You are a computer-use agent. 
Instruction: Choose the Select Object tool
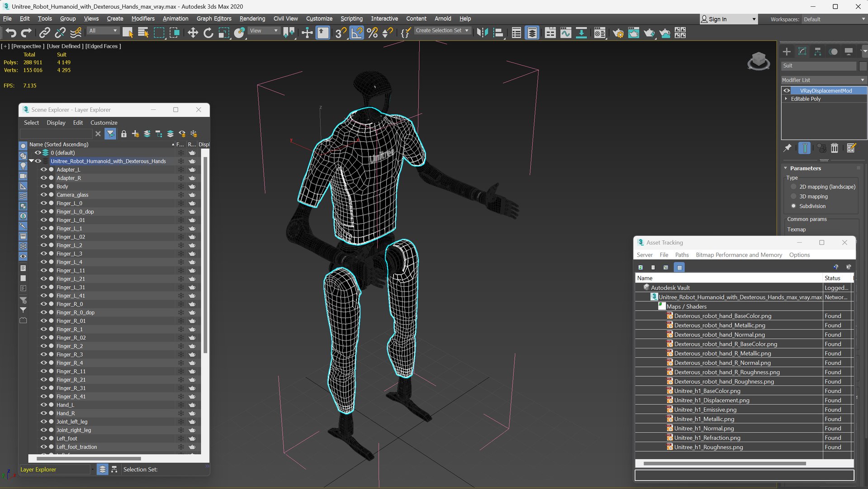[x=128, y=33]
